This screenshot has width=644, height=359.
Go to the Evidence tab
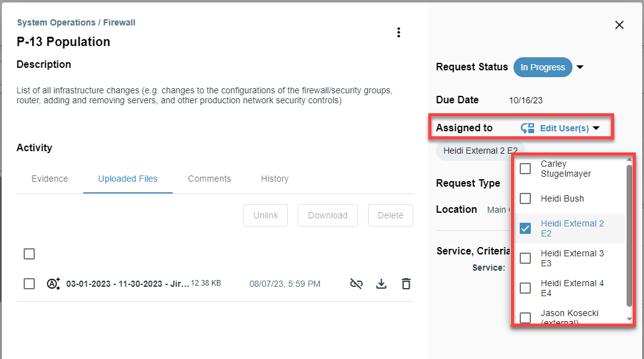click(50, 179)
